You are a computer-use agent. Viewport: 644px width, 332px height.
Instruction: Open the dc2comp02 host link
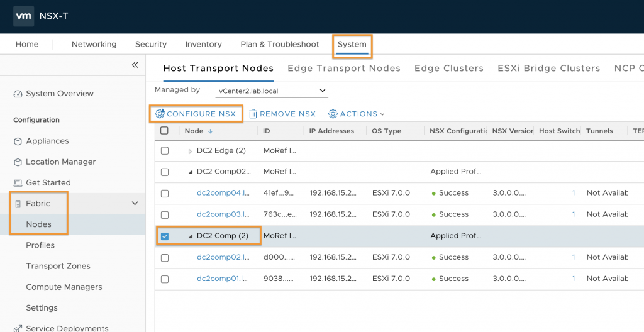tap(222, 257)
